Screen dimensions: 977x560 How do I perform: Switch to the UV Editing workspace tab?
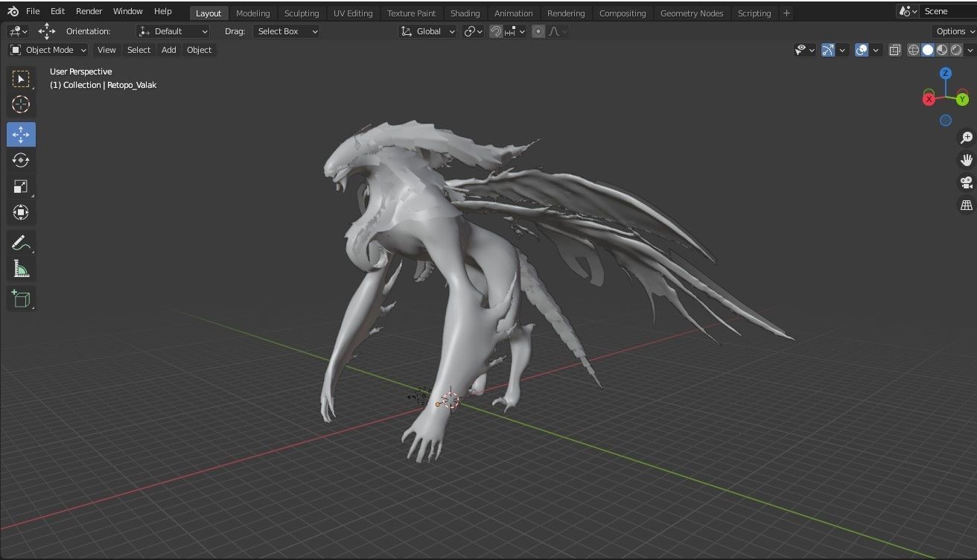tap(353, 13)
